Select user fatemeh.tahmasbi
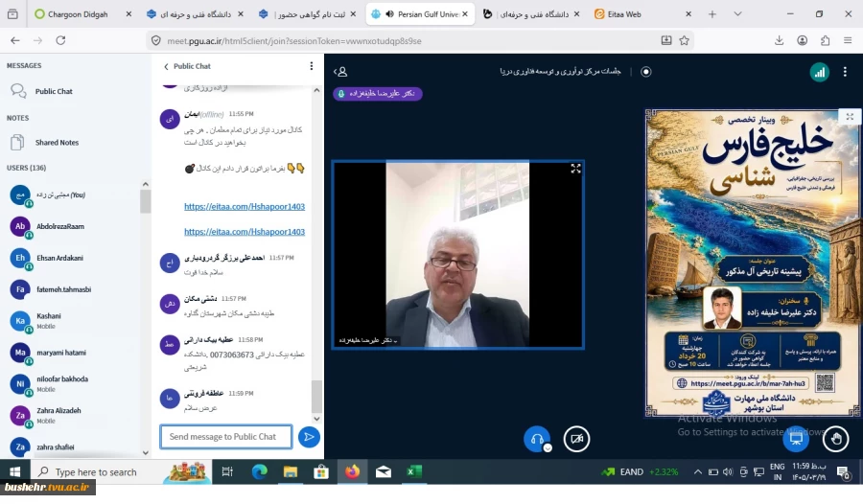Image resolution: width=863 pixels, height=504 pixels. click(64, 289)
